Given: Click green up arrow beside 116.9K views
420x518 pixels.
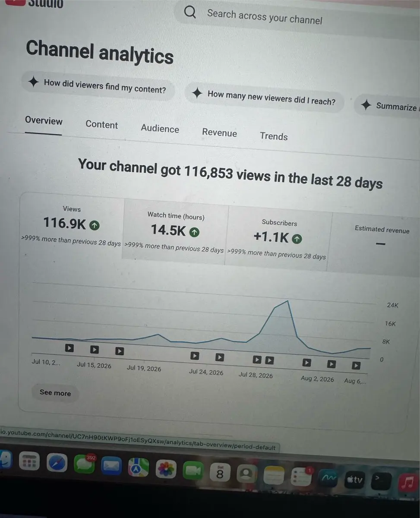Looking at the screenshot, I should (x=95, y=225).
